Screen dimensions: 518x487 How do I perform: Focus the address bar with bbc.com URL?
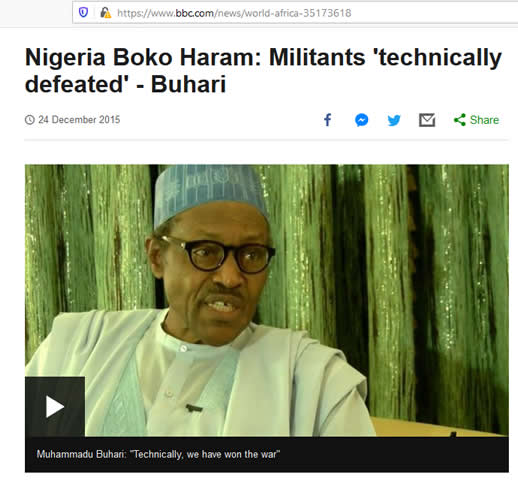tap(295, 13)
